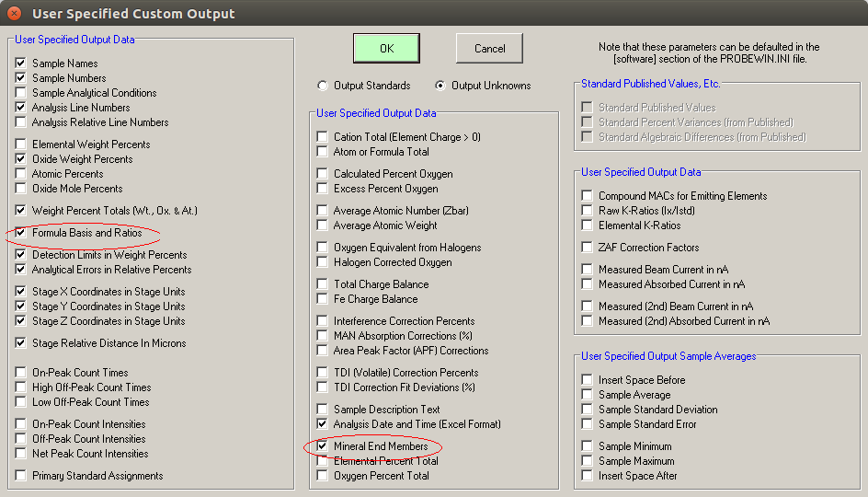Turn on the Sample Average checkbox
The width and height of the screenshot is (868, 497).
(x=588, y=395)
